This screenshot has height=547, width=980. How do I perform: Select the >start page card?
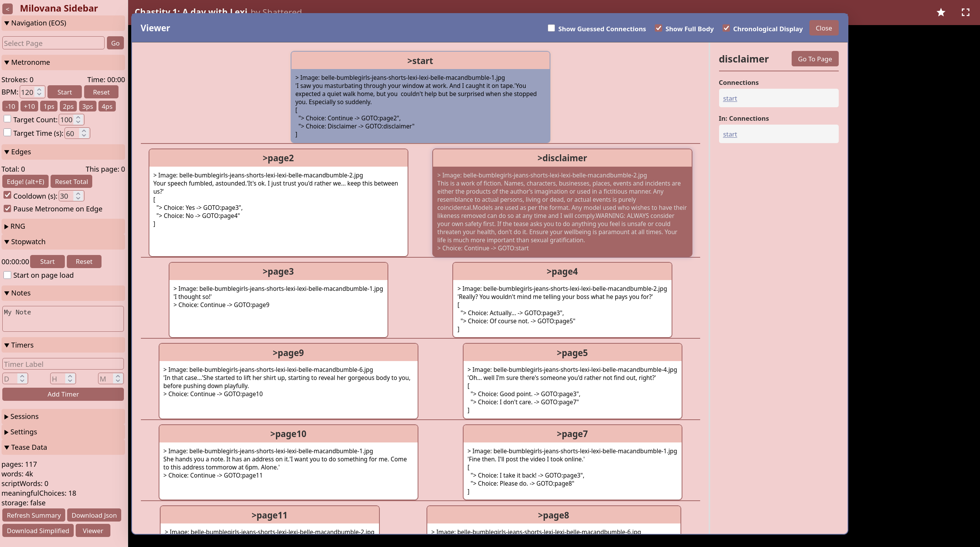(x=420, y=97)
